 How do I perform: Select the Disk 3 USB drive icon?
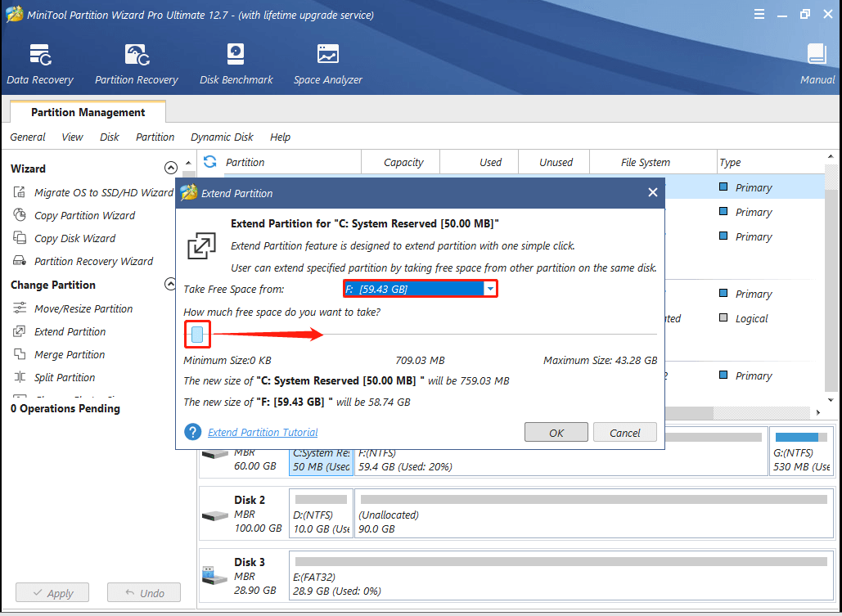pos(214,576)
